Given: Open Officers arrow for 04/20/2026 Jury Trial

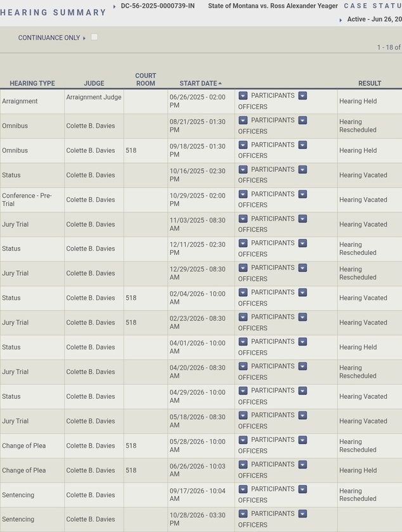Looking at the screenshot, I should (302, 367).
